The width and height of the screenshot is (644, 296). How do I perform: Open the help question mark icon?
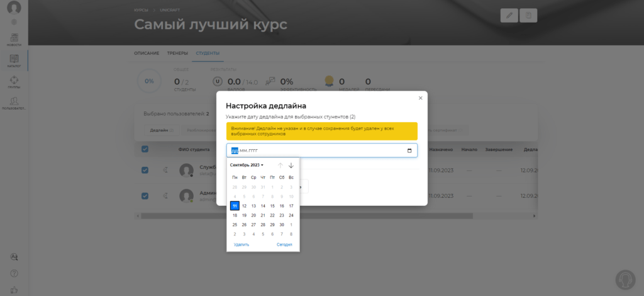14,273
